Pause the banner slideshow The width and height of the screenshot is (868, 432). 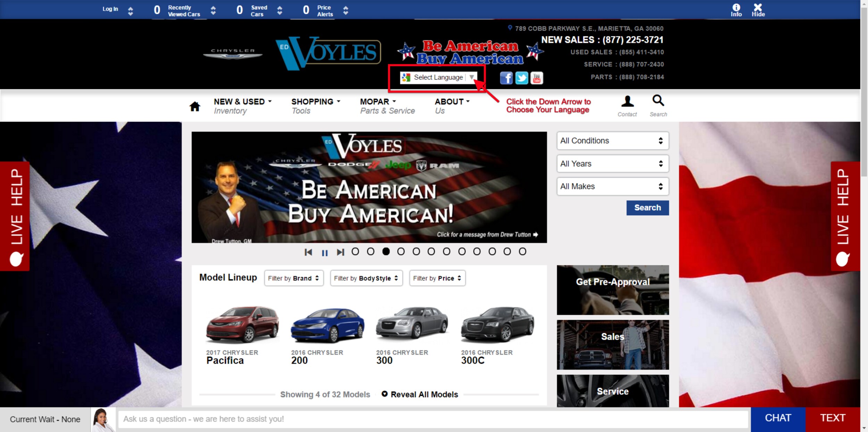click(x=325, y=253)
